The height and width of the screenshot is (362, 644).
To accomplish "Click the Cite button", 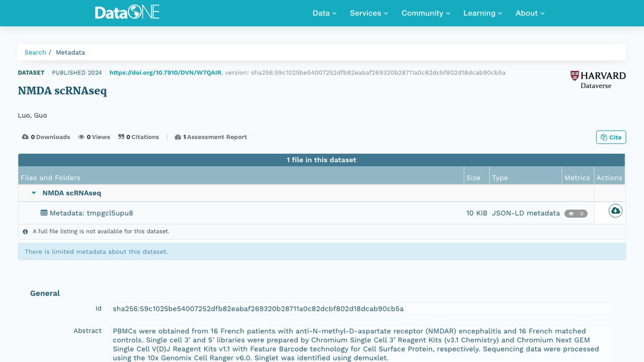I will (x=611, y=137).
